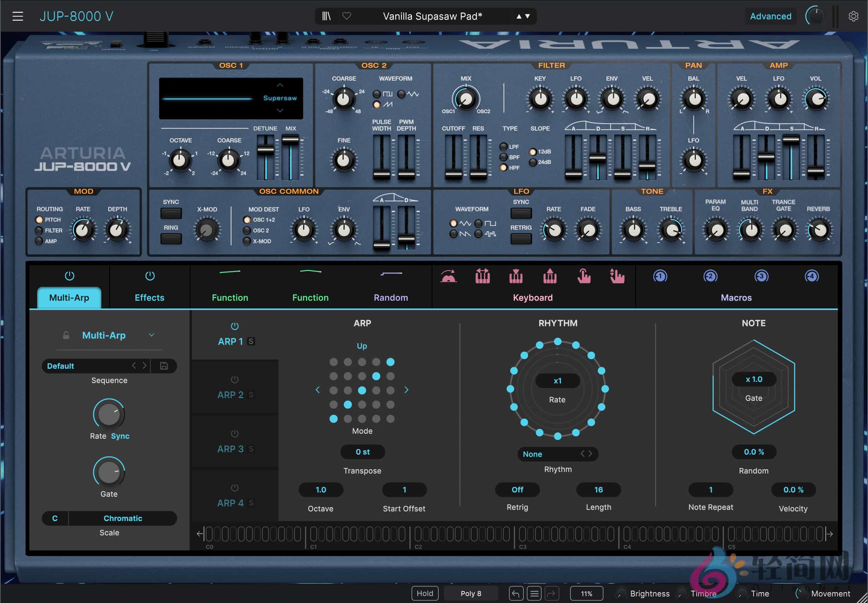Enable the Hold button in the status bar
This screenshot has height=603, width=868.
click(x=425, y=593)
